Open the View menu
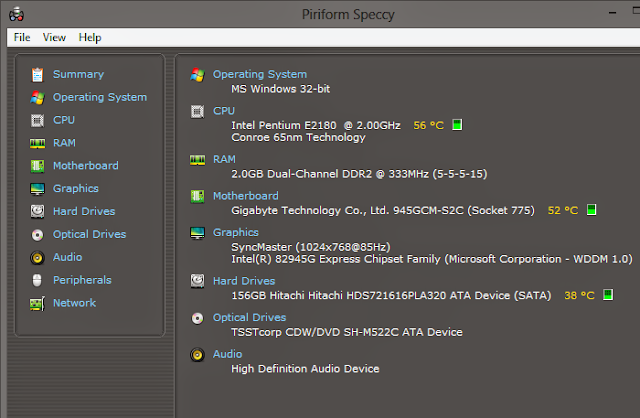This screenshot has width=640, height=418. [x=54, y=37]
